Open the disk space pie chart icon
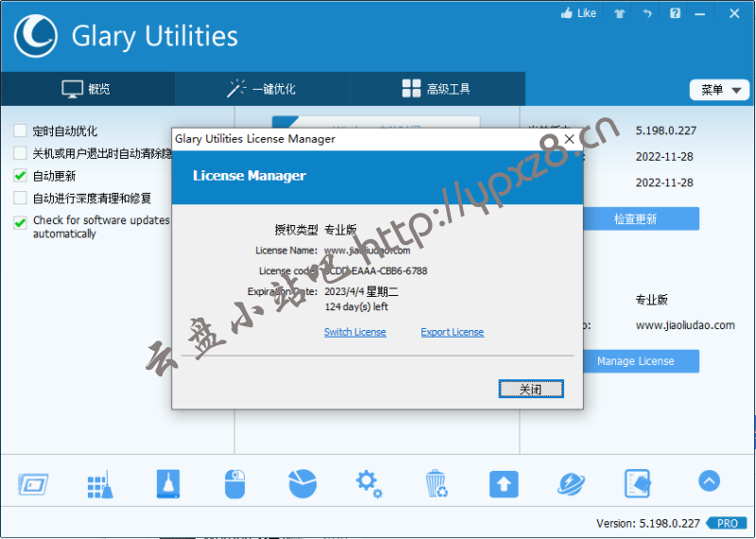 [302, 483]
